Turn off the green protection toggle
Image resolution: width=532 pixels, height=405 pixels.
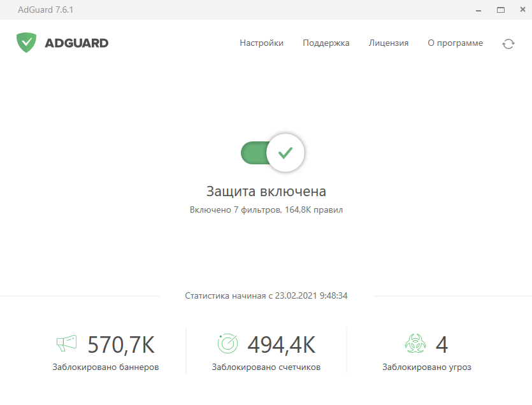[272, 153]
